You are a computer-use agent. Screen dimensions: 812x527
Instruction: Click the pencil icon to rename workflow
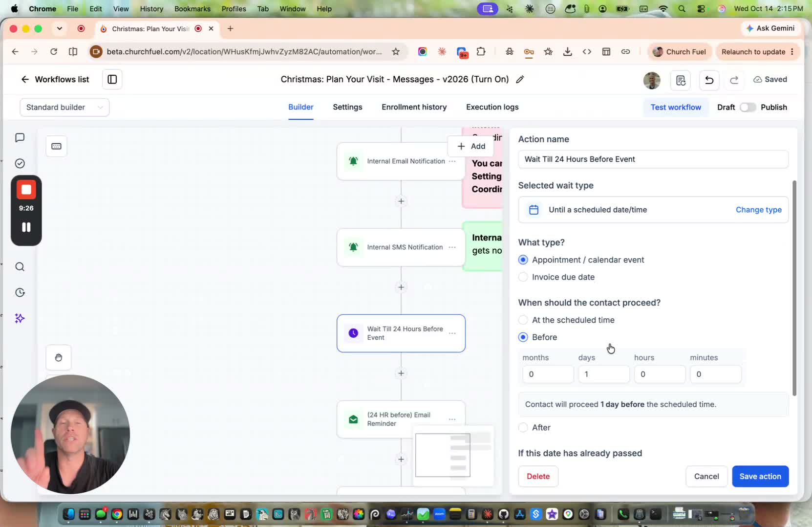(520, 79)
